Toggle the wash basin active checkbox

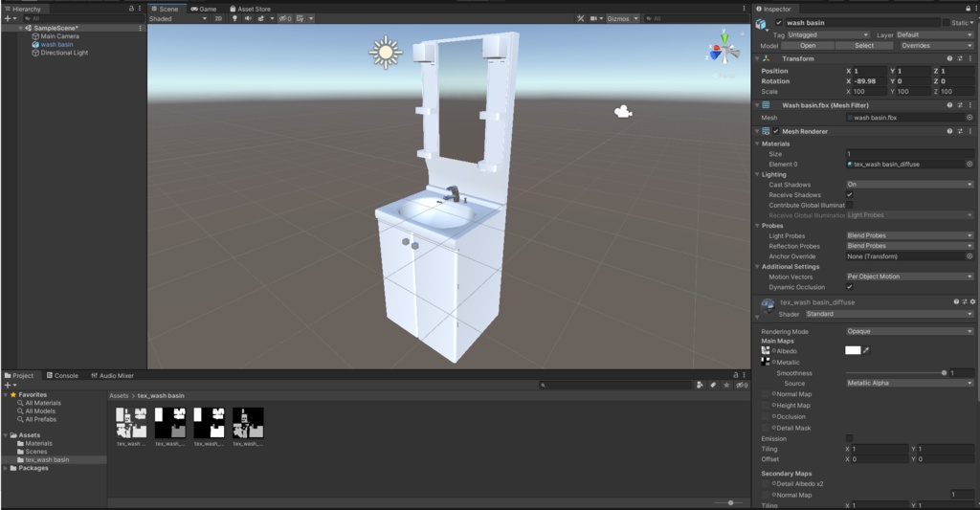pyautogui.click(x=779, y=23)
